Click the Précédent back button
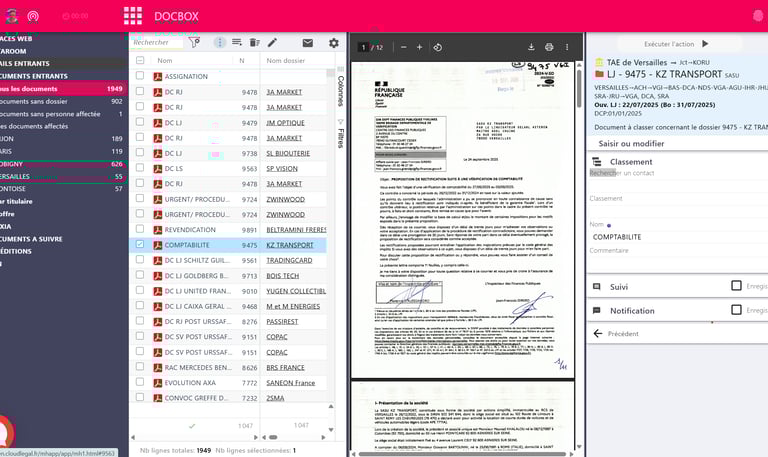 (x=617, y=334)
